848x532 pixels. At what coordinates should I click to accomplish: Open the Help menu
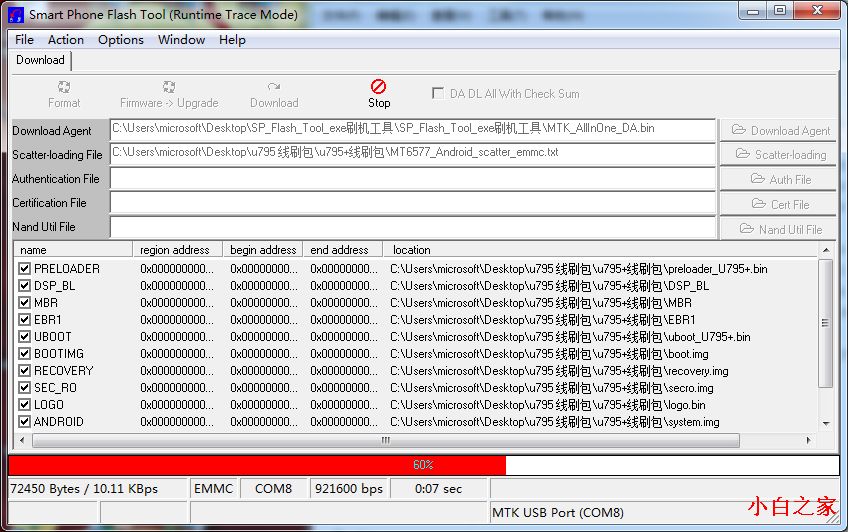(232, 39)
